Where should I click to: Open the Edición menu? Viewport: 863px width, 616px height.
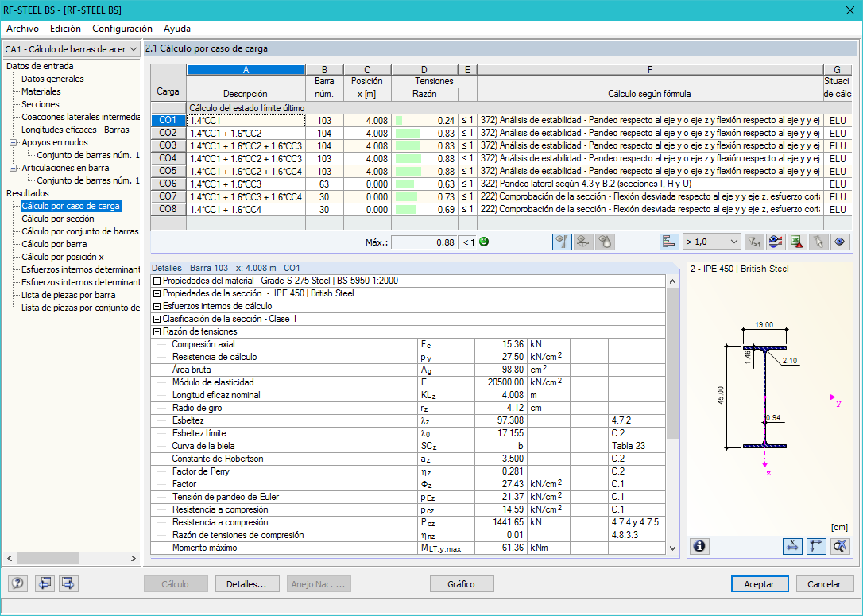[x=65, y=29]
